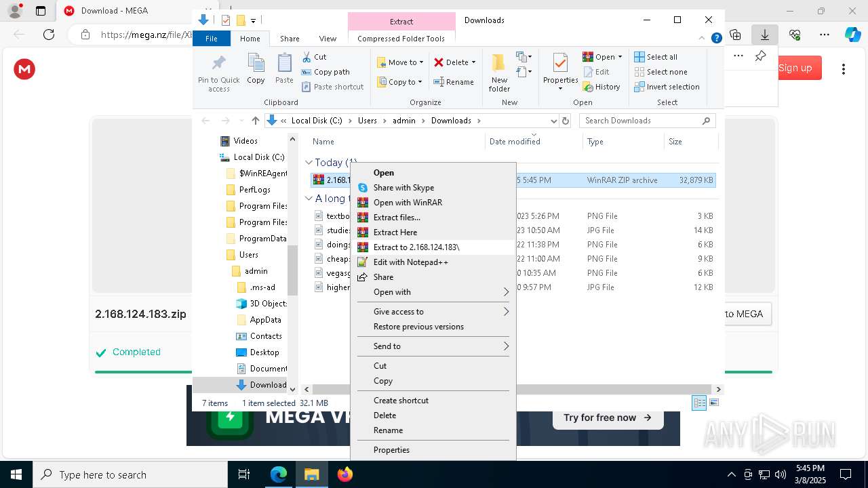Select PerfLogs folder in tree
The image size is (868, 488).
pyautogui.click(x=254, y=190)
